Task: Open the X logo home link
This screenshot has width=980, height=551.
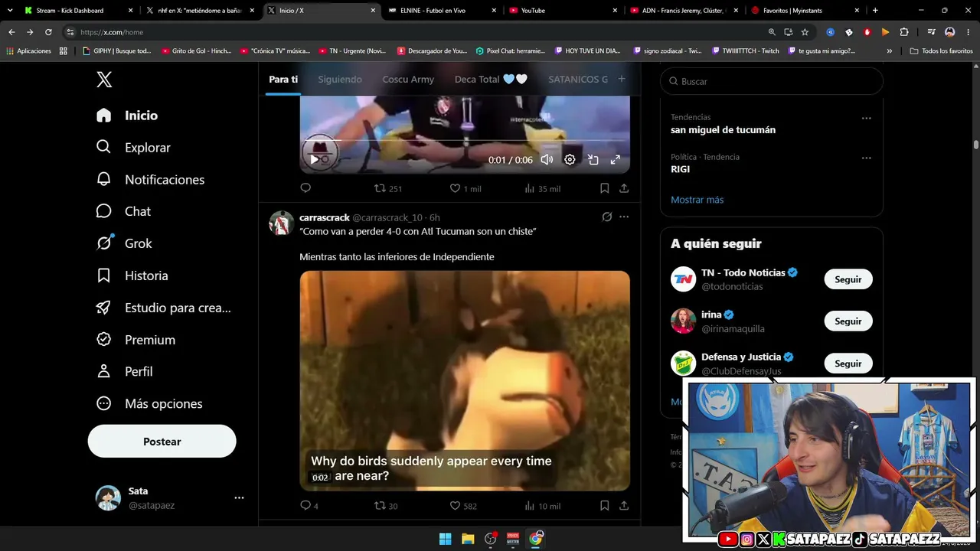Action: [104, 79]
